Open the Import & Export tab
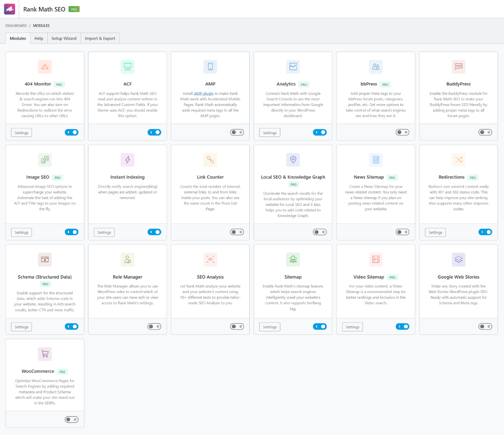This screenshot has width=504, height=435. (100, 38)
